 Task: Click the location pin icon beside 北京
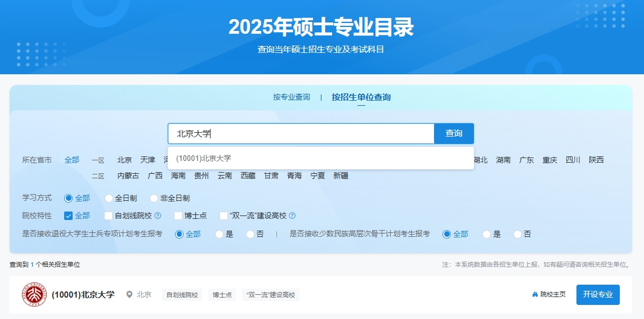129,295
